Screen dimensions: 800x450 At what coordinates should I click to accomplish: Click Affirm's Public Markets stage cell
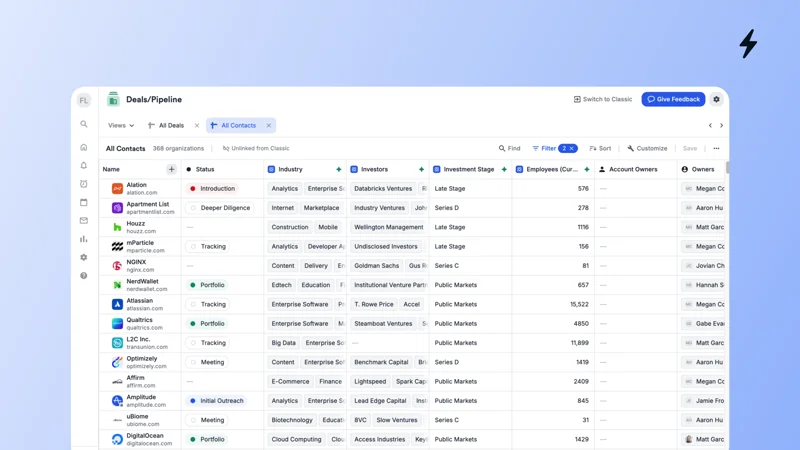pyautogui.click(x=470, y=382)
